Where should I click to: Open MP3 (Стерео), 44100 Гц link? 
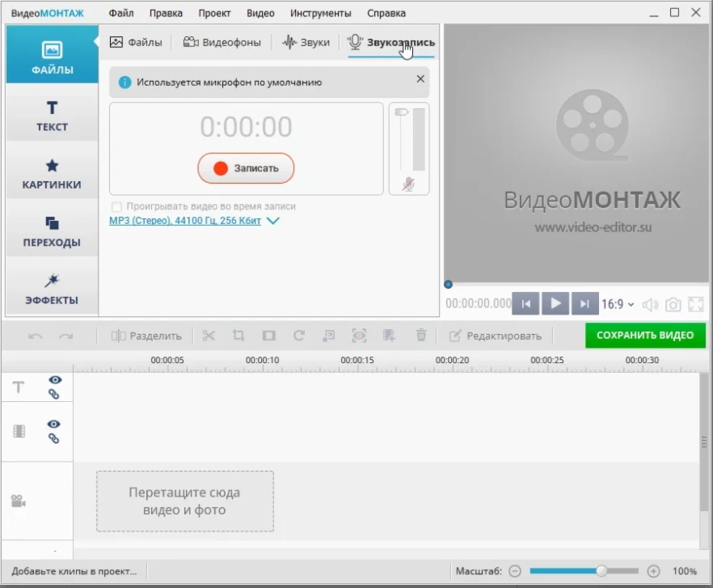tap(185, 221)
